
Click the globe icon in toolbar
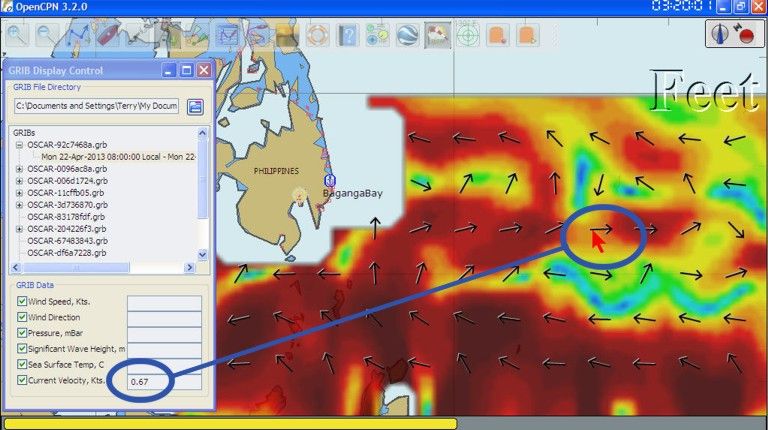point(407,35)
